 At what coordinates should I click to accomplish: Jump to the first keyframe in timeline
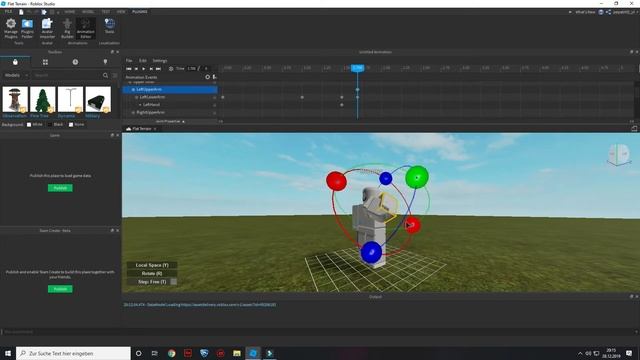pos(129,69)
